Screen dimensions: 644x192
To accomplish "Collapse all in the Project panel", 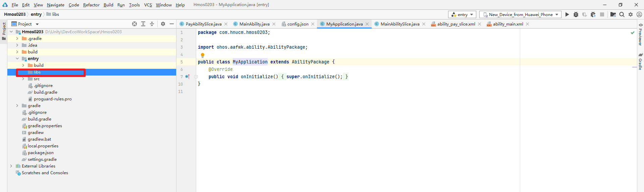I will point(152,24).
